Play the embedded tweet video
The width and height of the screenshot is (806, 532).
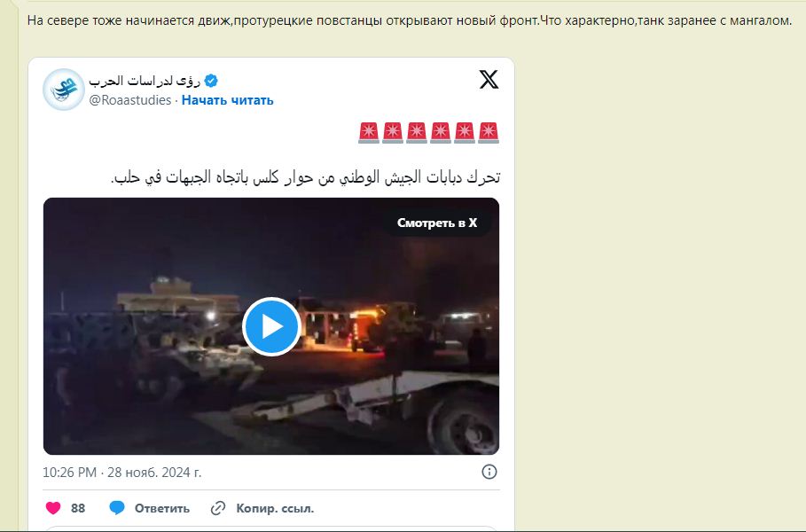click(271, 326)
